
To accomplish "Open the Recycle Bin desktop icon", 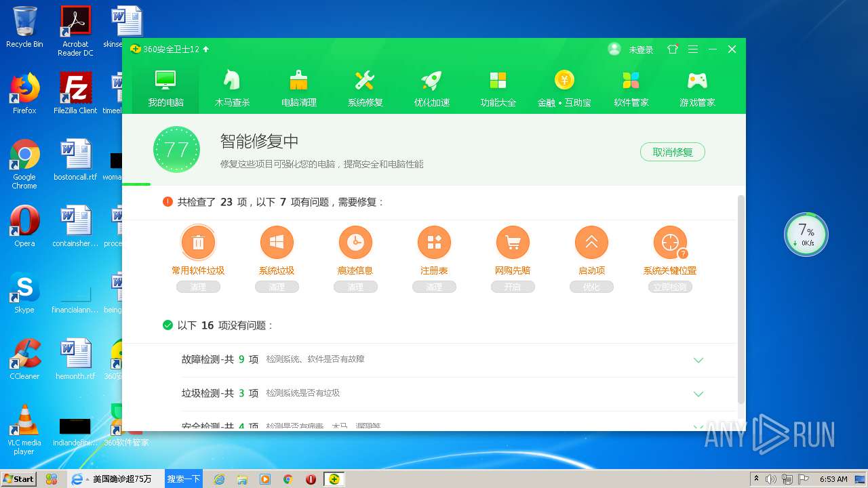I will point(24,27).
